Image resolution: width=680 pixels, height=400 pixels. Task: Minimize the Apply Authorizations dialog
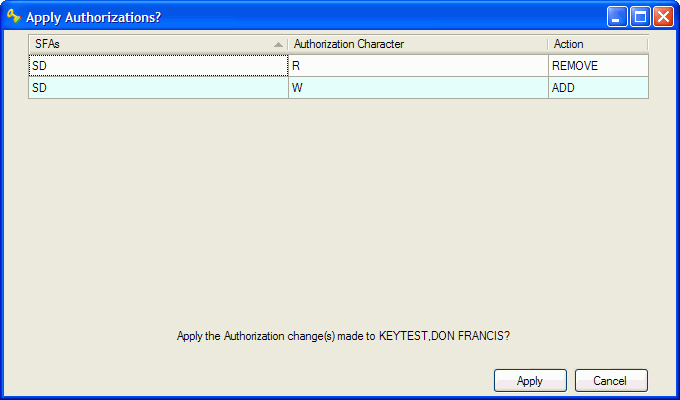click(618, 17)
